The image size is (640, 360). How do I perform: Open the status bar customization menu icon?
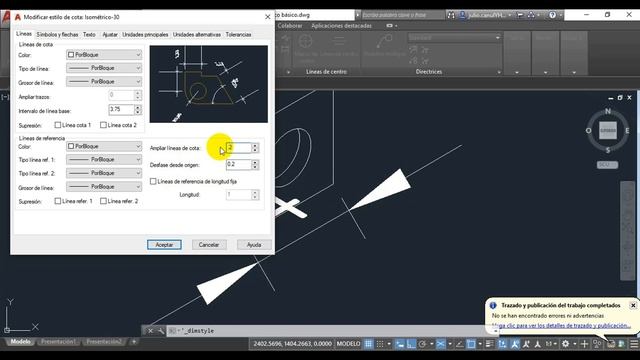click(634, 344)
